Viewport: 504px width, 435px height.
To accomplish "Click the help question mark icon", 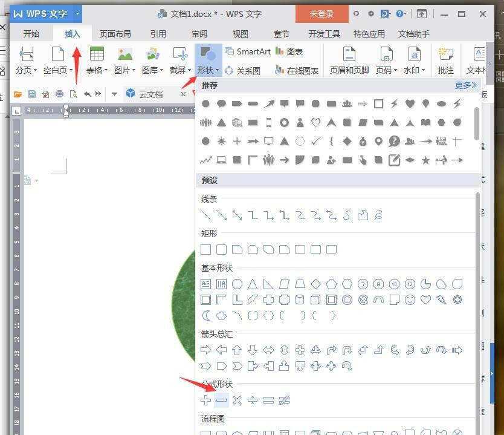I will click(x=399, y=13).
